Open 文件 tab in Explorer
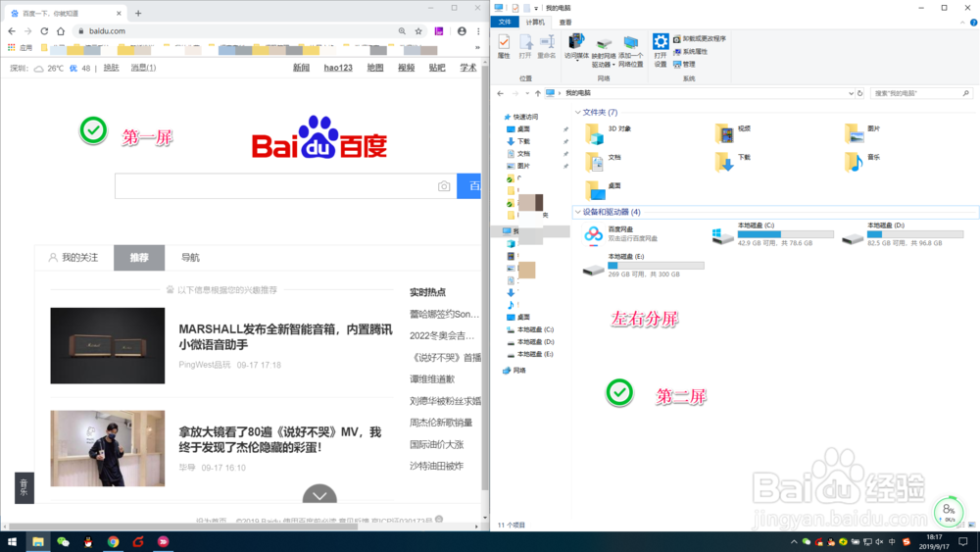 coord(505,23)
